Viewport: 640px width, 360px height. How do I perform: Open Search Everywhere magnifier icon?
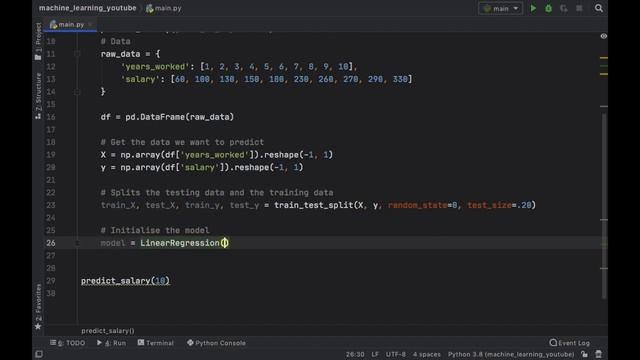[598, 8]
